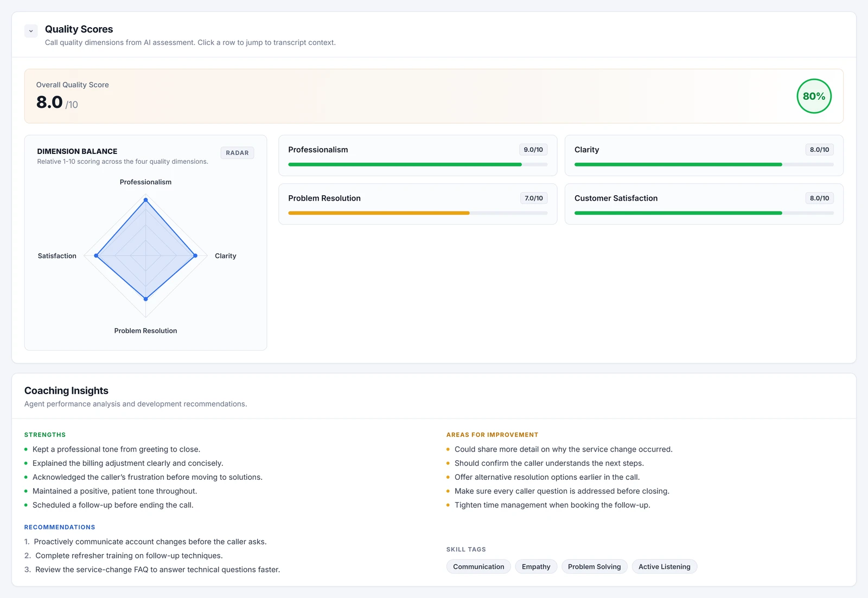868x598 pixels.
Task: Click the Clarity label on radar chart
Action: [226, 256]
